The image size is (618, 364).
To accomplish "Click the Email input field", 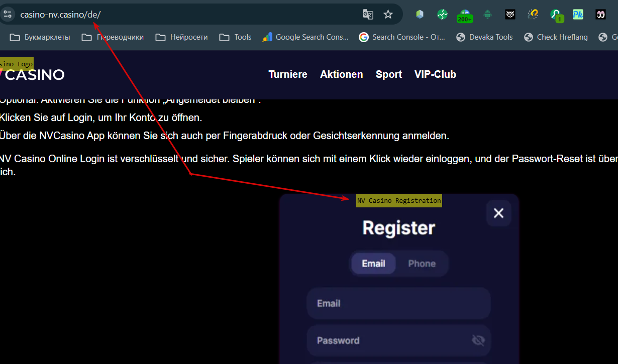I will coord(398,303).
